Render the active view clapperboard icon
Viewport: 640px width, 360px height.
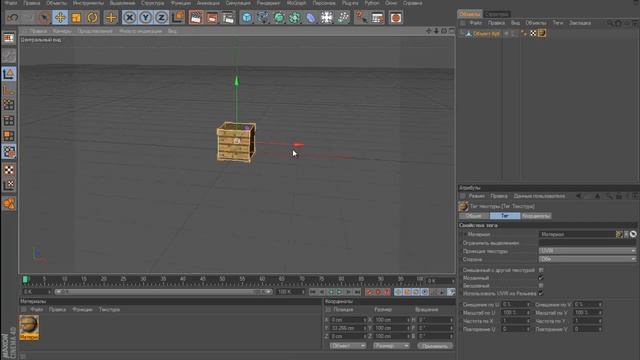point(196,18)
